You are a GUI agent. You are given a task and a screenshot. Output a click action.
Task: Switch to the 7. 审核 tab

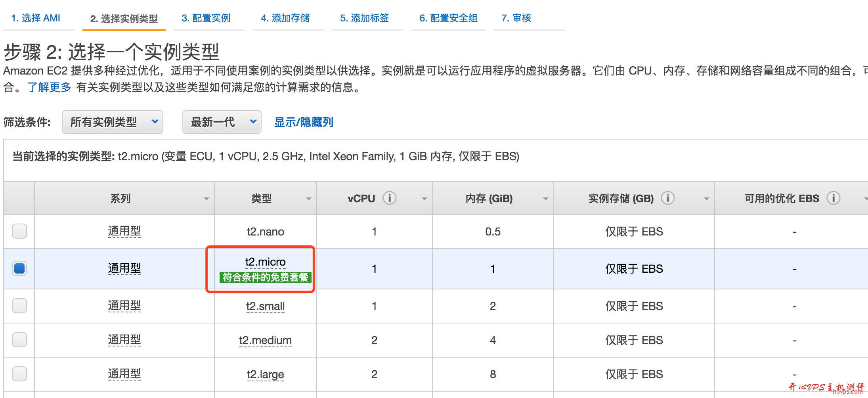click(x=516, y=18)
